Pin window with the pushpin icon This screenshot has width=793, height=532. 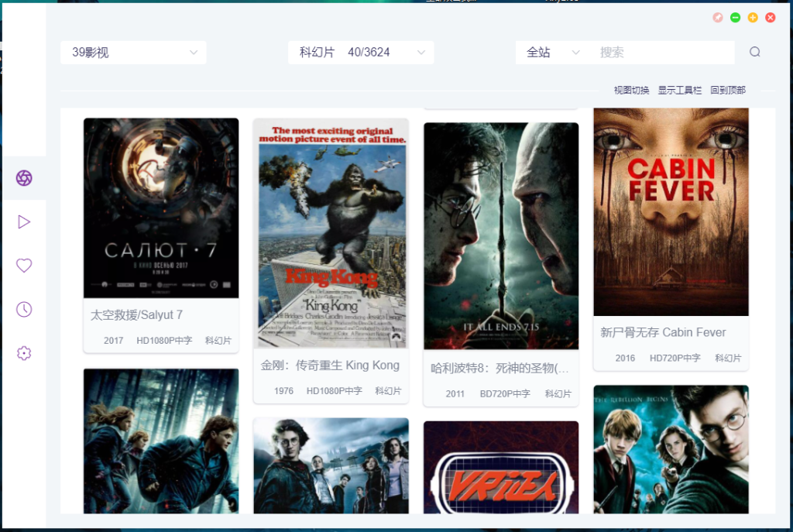coord(718,18)
